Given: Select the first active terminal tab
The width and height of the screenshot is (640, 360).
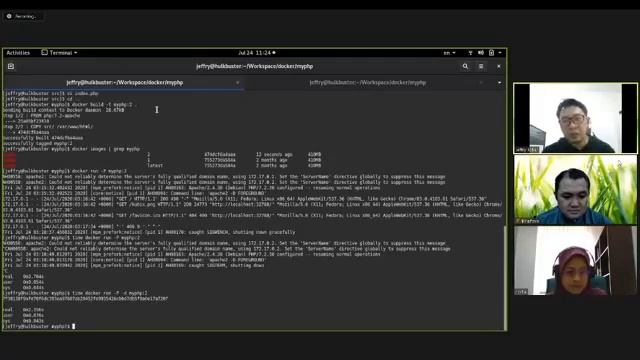Looking at the screenshot, I should click(124, 82).
